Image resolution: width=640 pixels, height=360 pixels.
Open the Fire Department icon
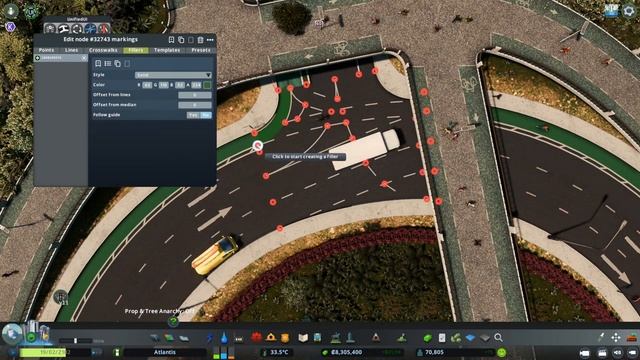click(x=271, y=337)
